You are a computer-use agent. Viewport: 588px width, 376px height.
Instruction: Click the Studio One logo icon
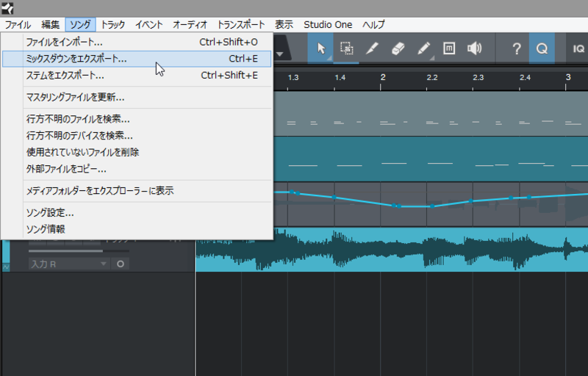point(7,8)
